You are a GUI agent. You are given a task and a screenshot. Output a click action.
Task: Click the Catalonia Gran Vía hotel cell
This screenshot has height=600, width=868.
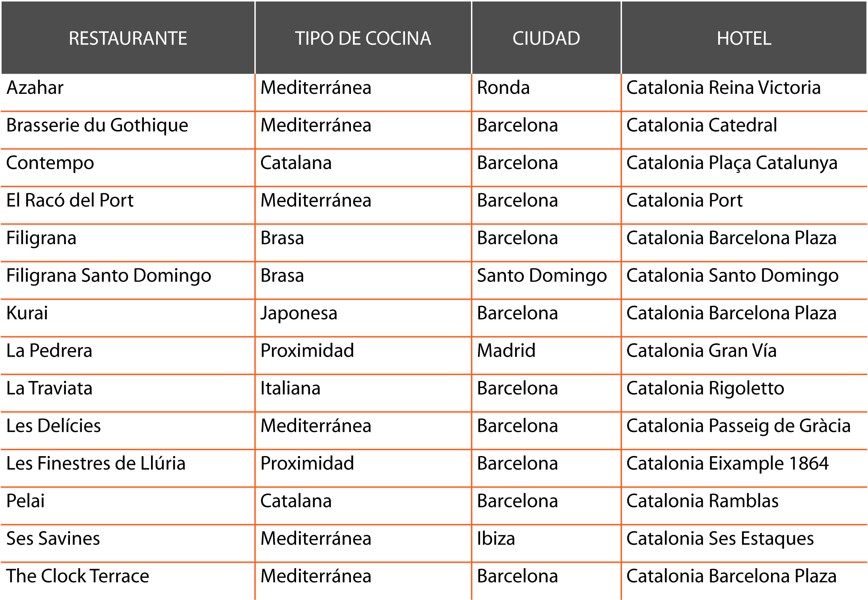(701, 351)
